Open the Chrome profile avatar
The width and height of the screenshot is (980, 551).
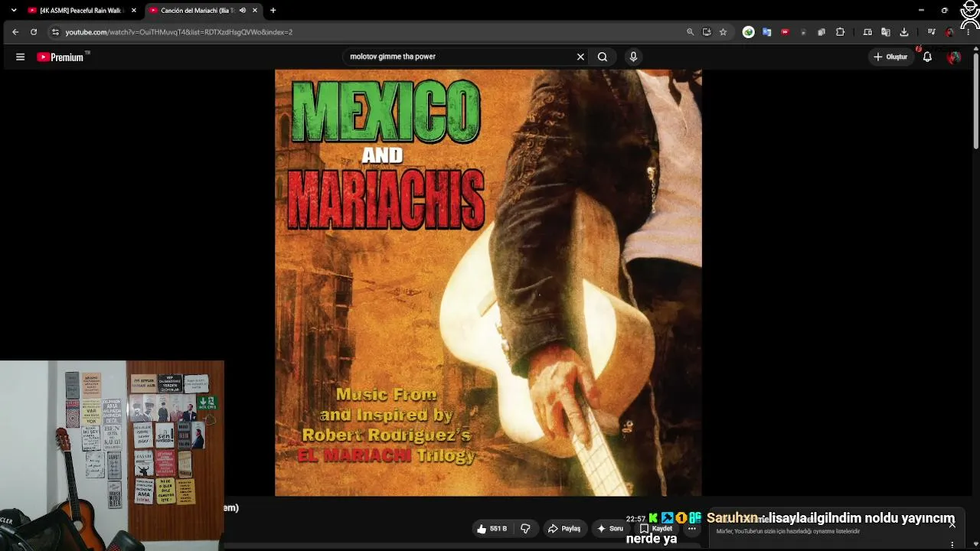pyautogui.click(x=950, y=32)
